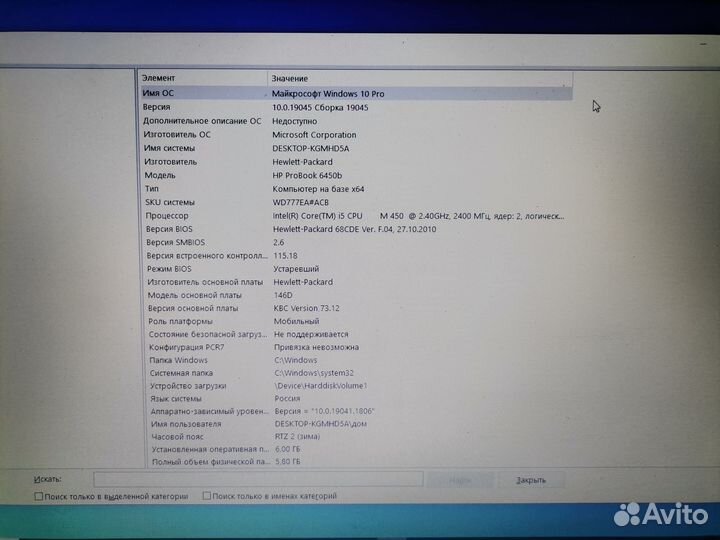Select the 'Язык системы' row
This screenshot has width=720, height=540.
click(356, 399)
